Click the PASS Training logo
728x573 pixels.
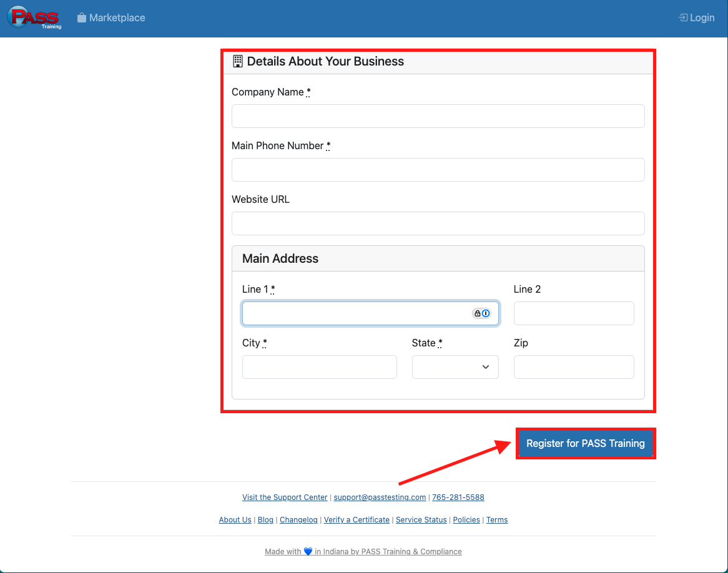click(34, 17)
